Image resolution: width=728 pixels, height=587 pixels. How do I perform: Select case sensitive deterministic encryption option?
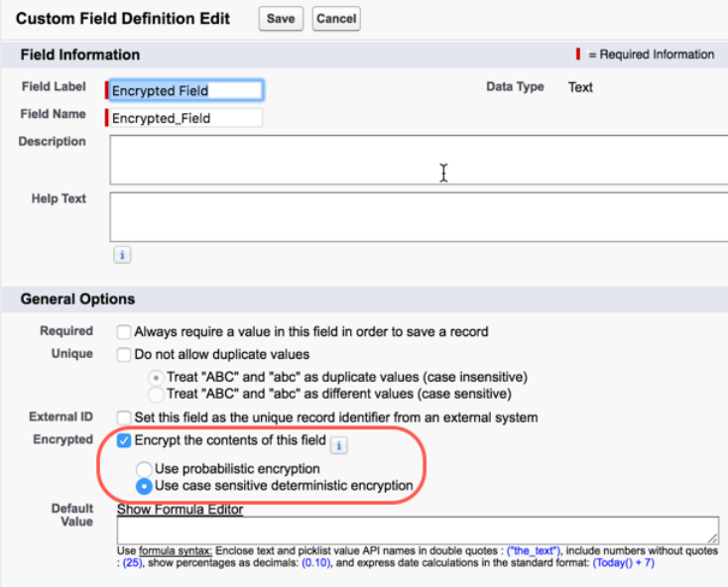pyautogui.click(x=144, y=486)
